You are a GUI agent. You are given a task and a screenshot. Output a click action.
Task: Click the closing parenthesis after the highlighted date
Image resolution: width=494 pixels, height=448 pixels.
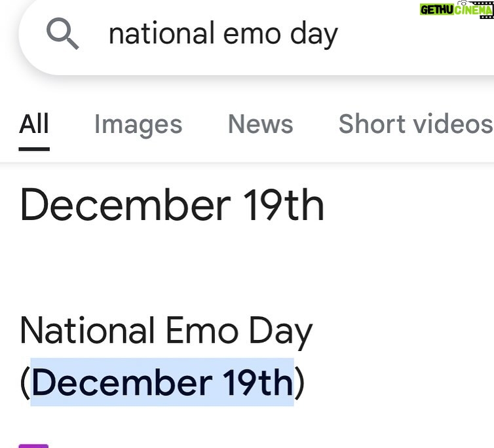299,383
